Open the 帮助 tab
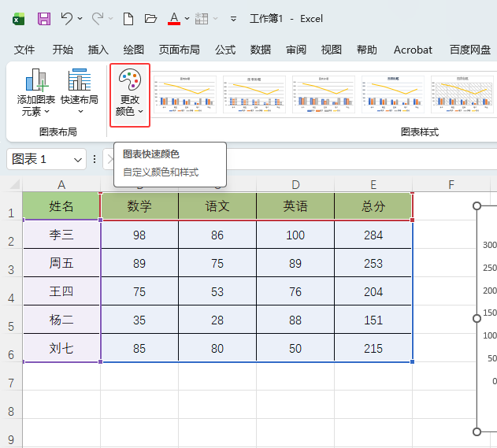 [x=367, y=50]
